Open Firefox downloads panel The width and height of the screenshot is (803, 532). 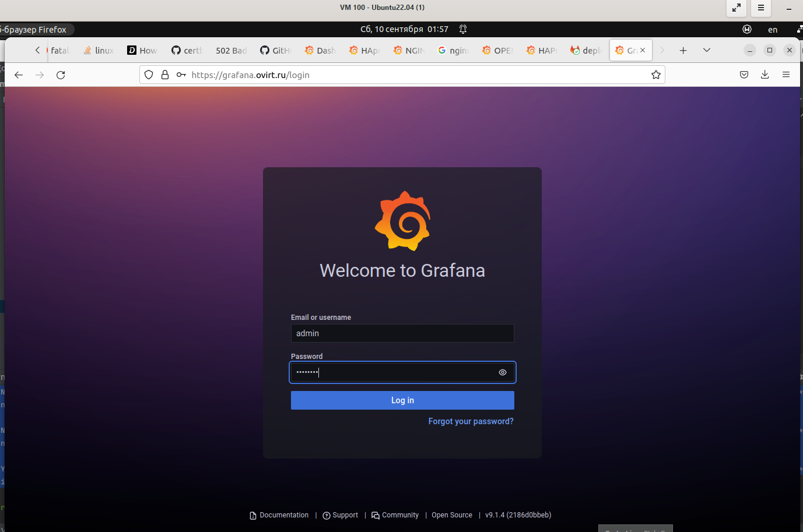coord(765,75)
